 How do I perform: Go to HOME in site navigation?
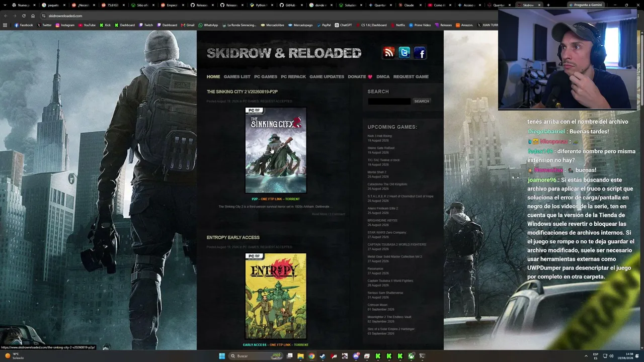coord(213,76)
